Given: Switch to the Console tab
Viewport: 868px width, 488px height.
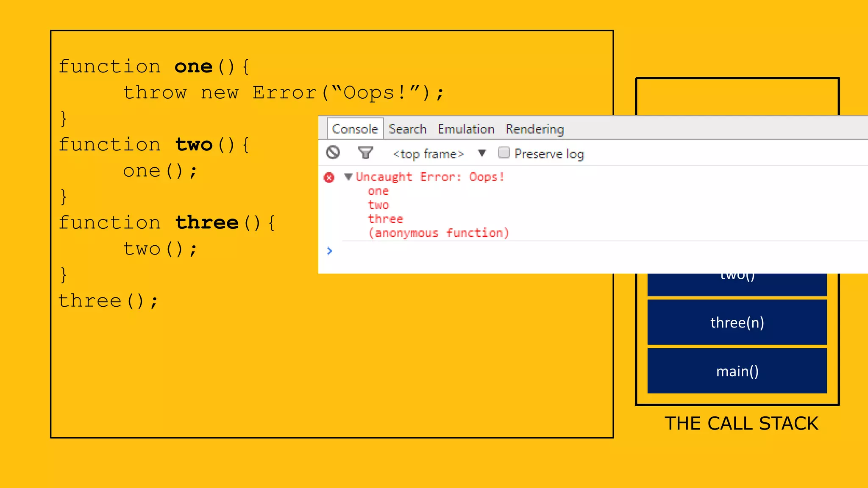Looking at the screenshot, I should tap(355, 129).
